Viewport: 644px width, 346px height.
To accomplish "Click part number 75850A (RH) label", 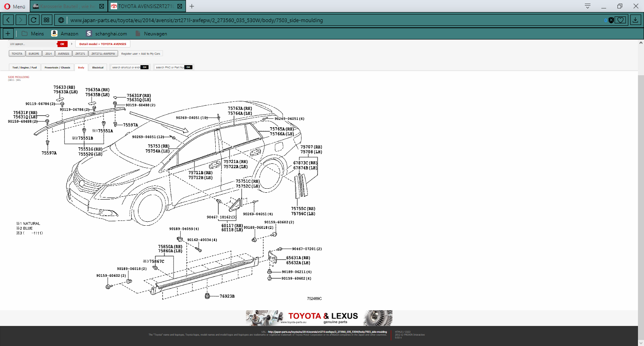I will pos(170,247).
